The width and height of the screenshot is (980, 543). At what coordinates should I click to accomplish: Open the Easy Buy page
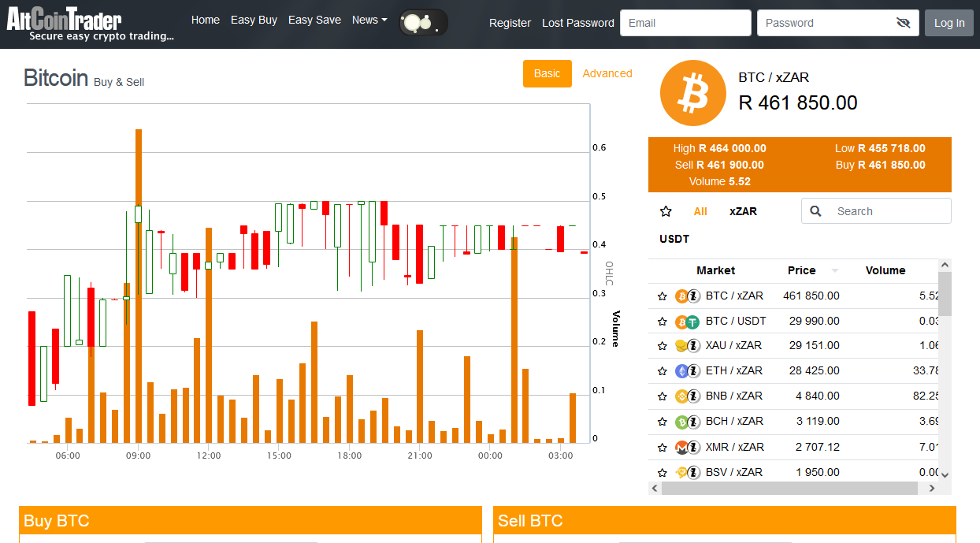point(254,20)
